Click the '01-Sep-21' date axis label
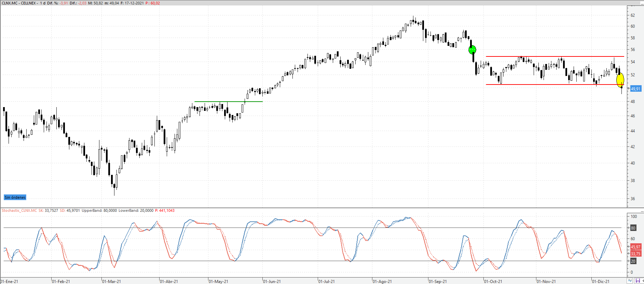 coord(438,282)
